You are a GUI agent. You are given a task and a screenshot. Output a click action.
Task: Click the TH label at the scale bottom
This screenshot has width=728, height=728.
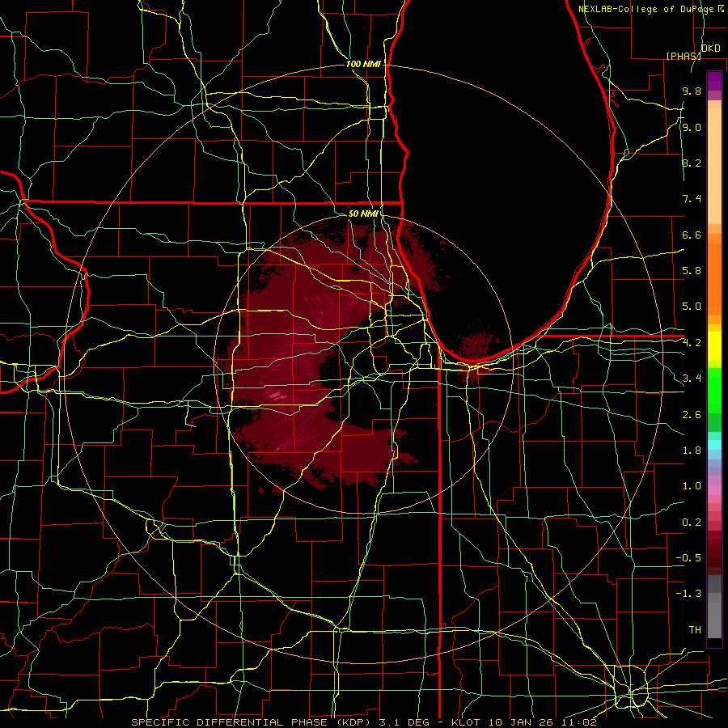[695, 630]
